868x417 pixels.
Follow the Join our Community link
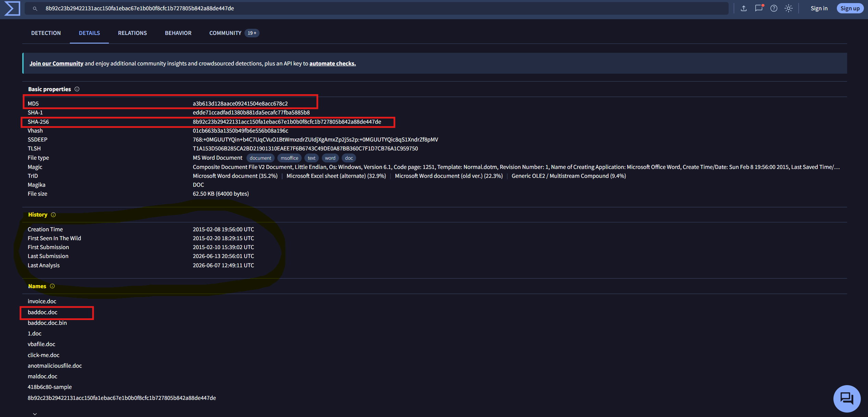tap(56, 63)
